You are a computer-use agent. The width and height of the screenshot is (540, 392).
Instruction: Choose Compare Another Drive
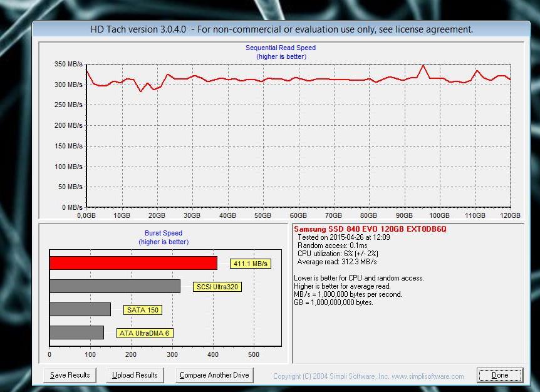click(x=214, y=375)
